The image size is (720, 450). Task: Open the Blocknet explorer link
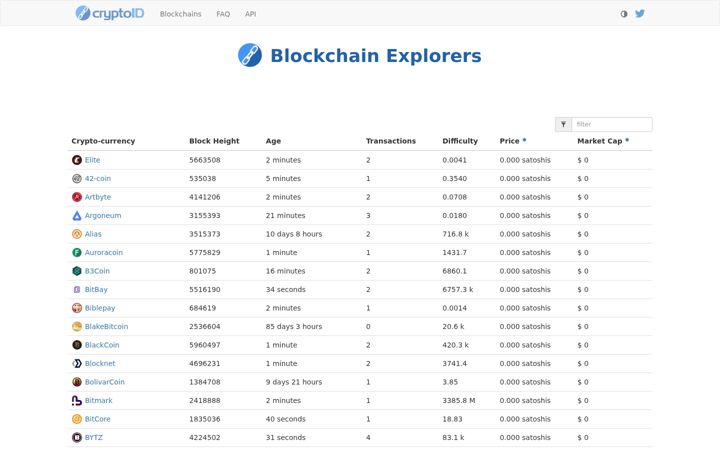click(x=100, y=363)
